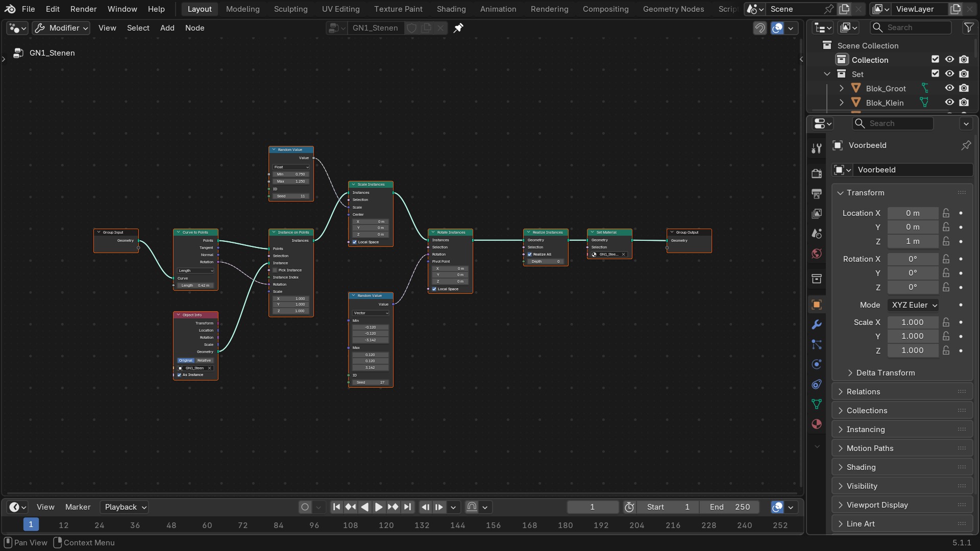980x551 pixels.
Task: Open the Output properties tab
Action: pos(817,193)
